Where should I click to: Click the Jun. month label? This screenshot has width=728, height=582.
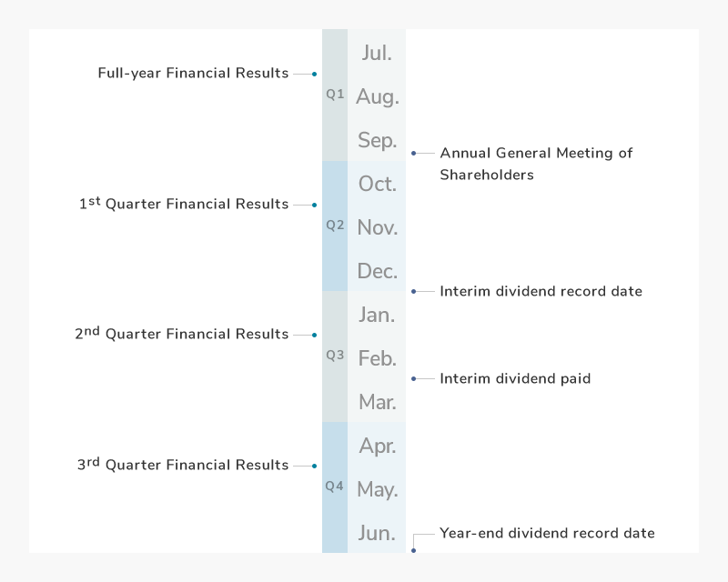tap(377, 533)
